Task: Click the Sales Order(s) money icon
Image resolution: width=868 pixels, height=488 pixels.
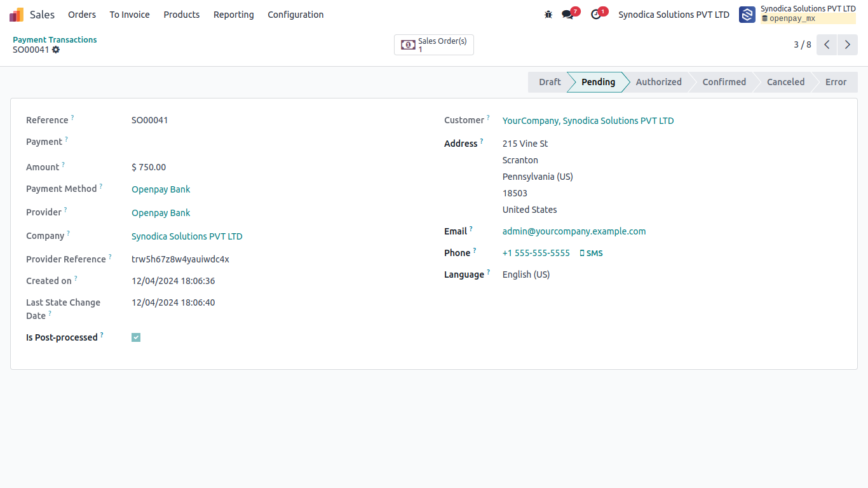Action: click(x=408, y=45)
